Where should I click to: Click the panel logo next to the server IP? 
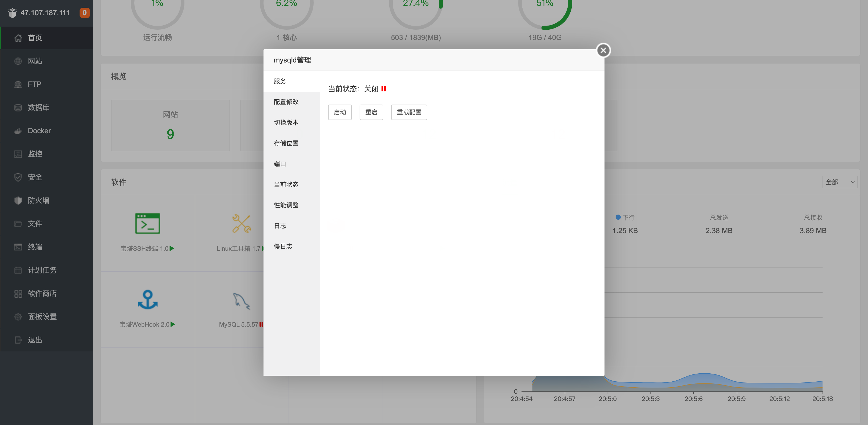pyautogui.click(x=12, y=13)
